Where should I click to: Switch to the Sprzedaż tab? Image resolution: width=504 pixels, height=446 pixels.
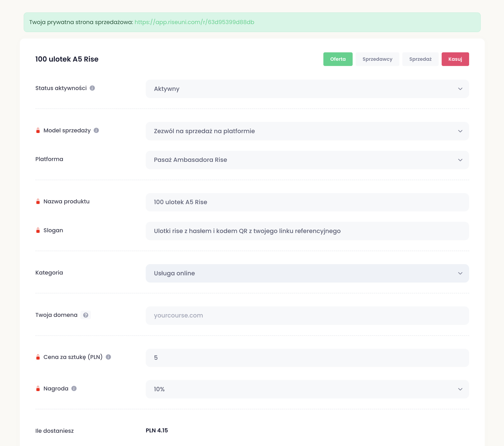tap(420, 59)
